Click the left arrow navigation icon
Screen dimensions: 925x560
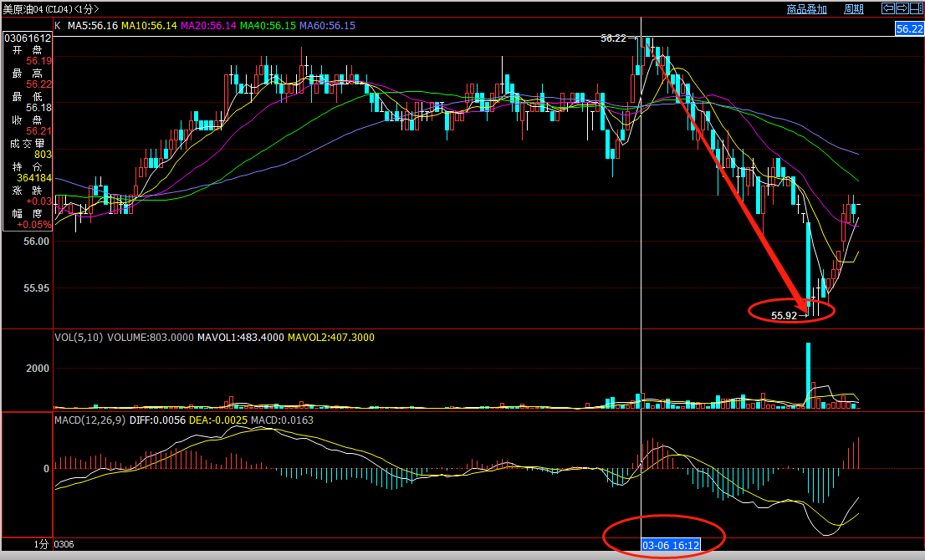[888, 8]
